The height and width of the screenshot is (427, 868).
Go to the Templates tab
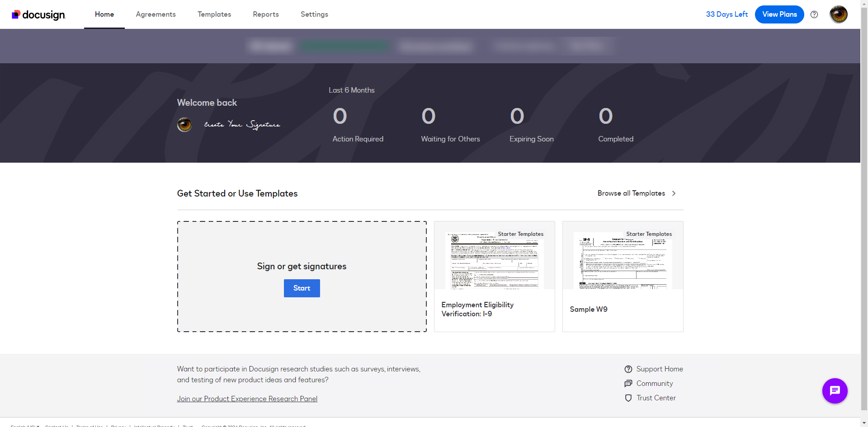click(x=214, y=14)
